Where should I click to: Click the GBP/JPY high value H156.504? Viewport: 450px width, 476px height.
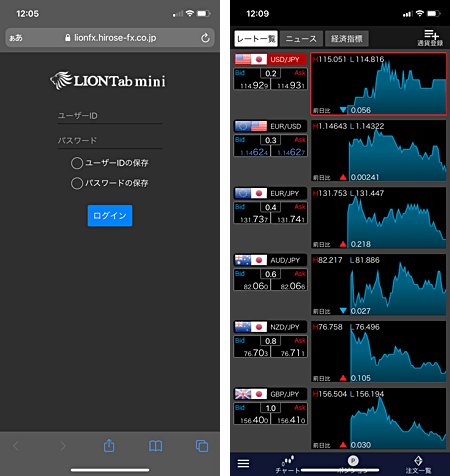(330, 394)
